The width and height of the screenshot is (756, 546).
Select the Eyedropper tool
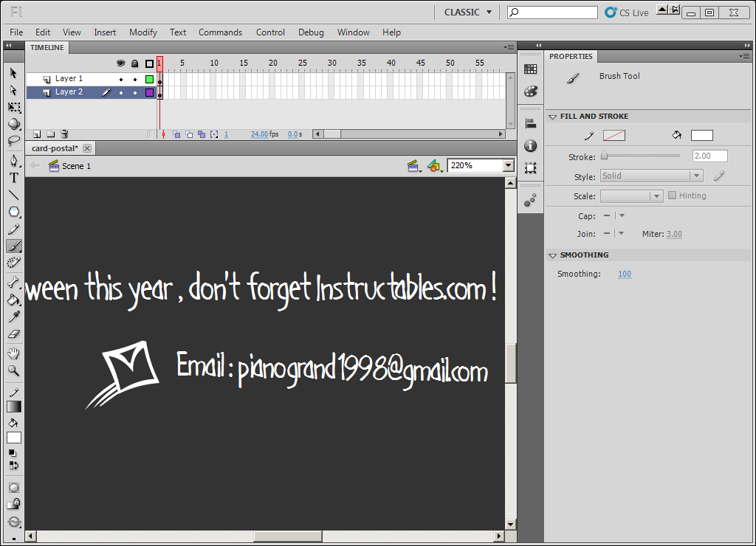(x=14, y=317)
